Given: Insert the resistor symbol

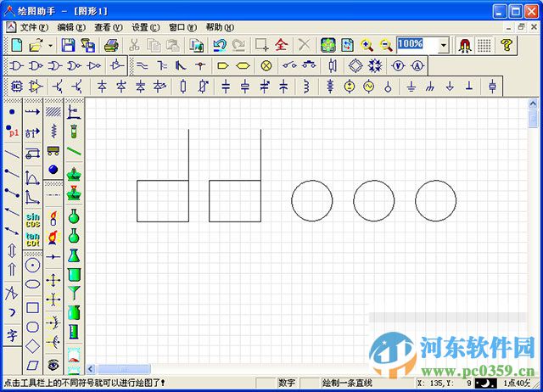Looking at the screenshot, I should 183,87.
